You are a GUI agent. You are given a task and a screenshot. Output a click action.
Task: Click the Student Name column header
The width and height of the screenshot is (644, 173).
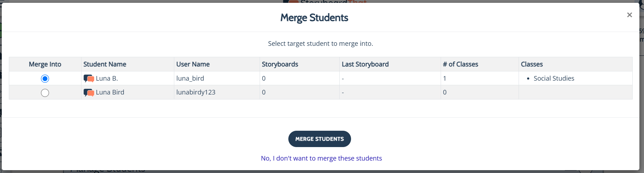coord(105,64)
